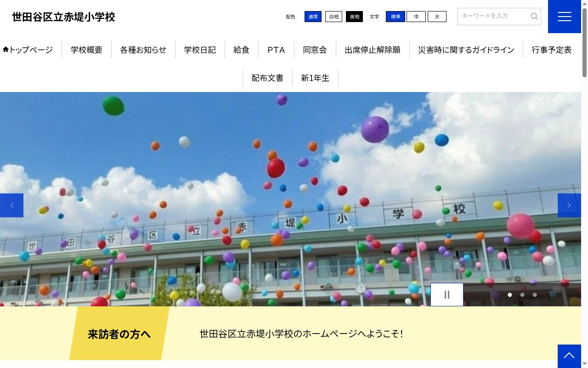This screenshot has height=368, width=588.
Task: Click the balloon slideshow image
Action: tap(290, 199)
